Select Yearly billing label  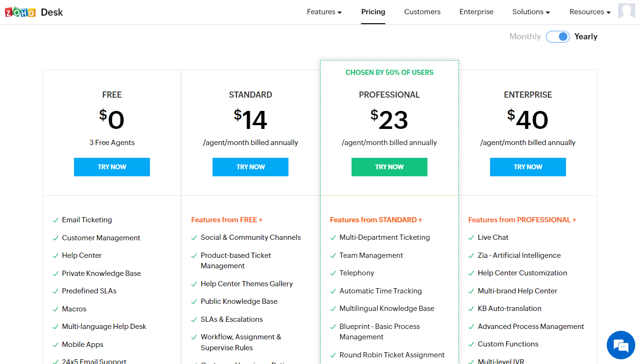(586, 36)
